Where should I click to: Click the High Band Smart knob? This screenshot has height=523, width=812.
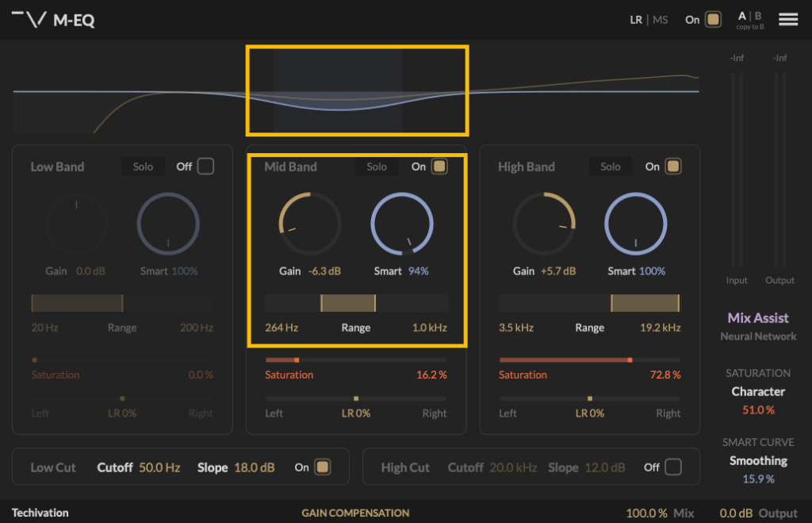636,223
